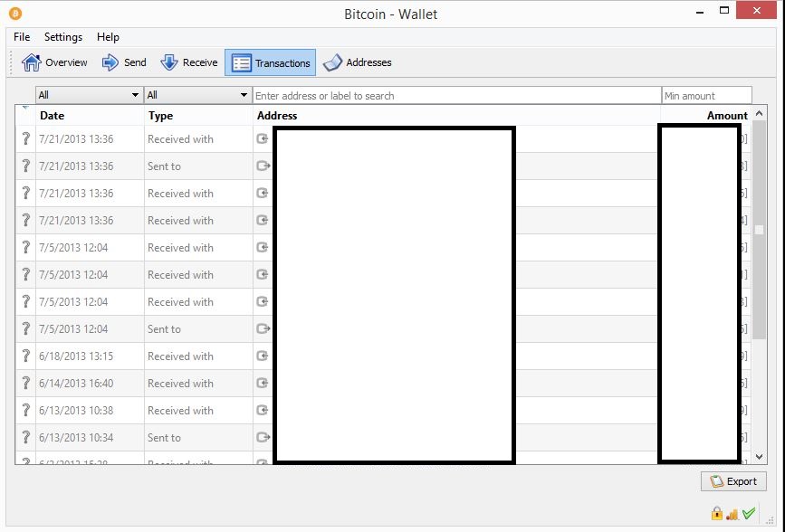Viewport: 785px width, 532px height.
Task: Select the 6/13/2013 10:34 date cell
Action: click(90, 437)
